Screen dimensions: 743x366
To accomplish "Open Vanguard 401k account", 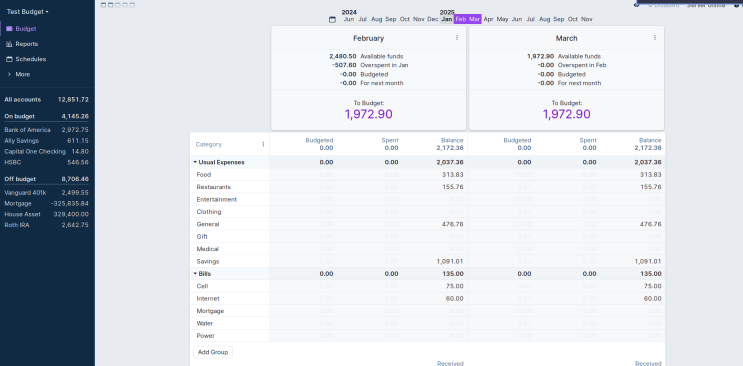I will tap(46, 192).
